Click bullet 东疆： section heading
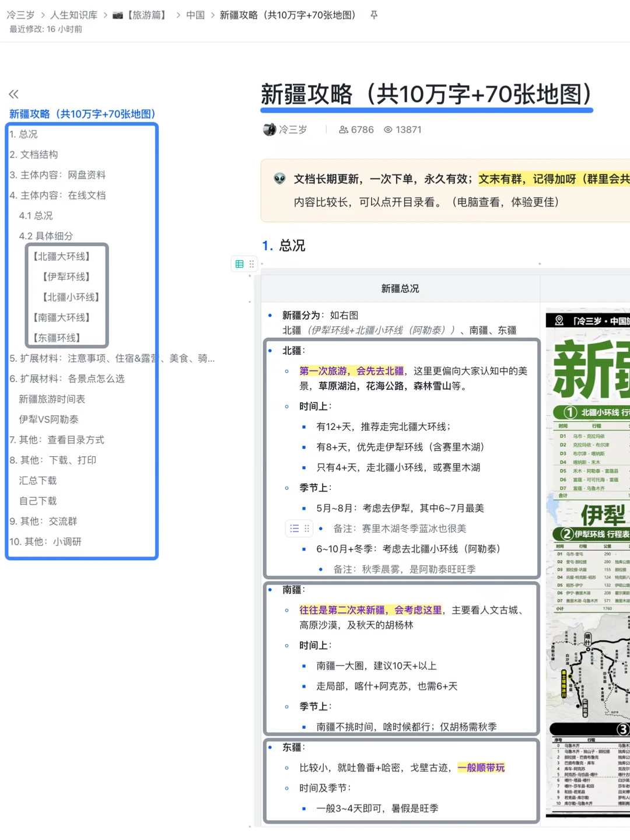 (294, 748)
